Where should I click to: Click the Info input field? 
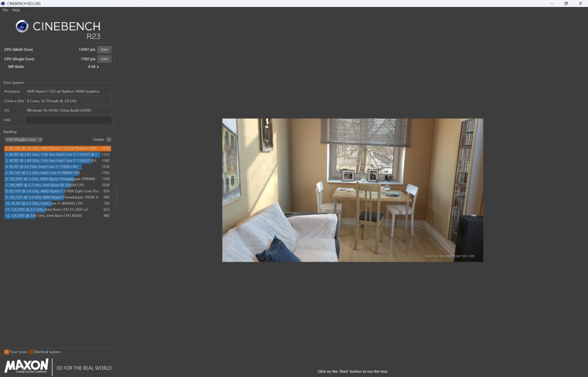click(x=68, y=120)
